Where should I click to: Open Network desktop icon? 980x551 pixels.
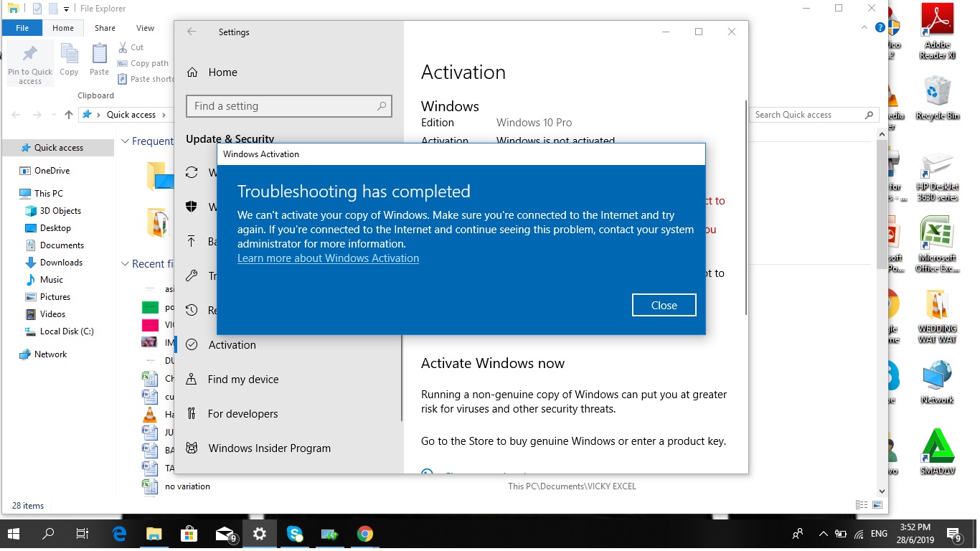937,383
